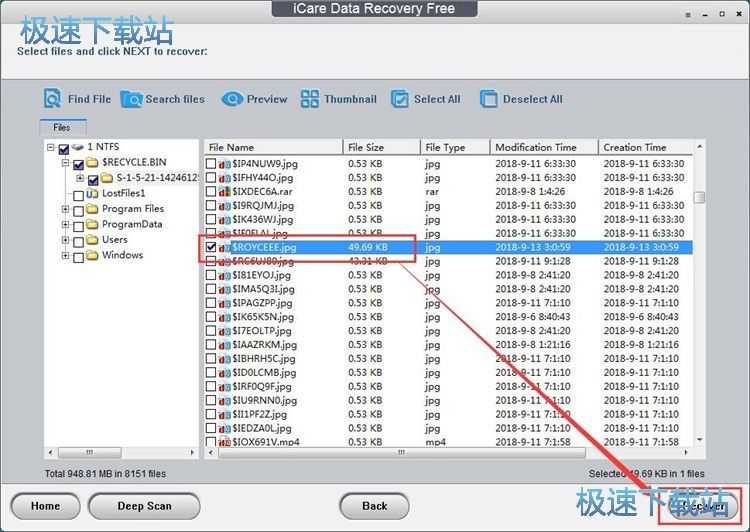This screenshot has width=750, height=532.
Task: Select the $IU9RNN0.jpg file name
Action: pos(265,400)
